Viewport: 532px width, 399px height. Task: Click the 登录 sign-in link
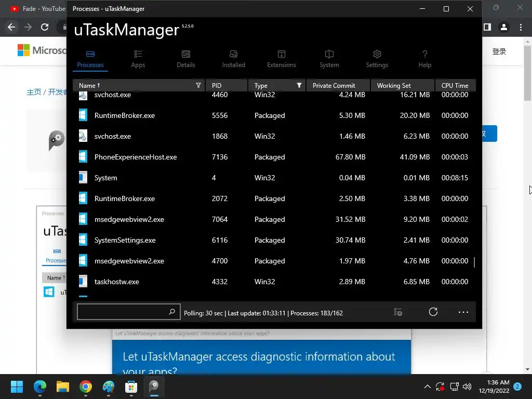499,51
